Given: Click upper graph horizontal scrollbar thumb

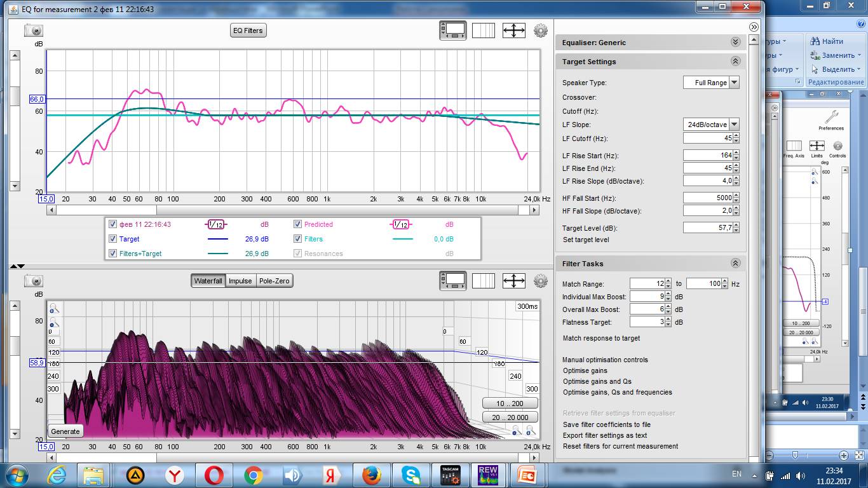Looking at the screenshot, I should click(x=107, y=210).
